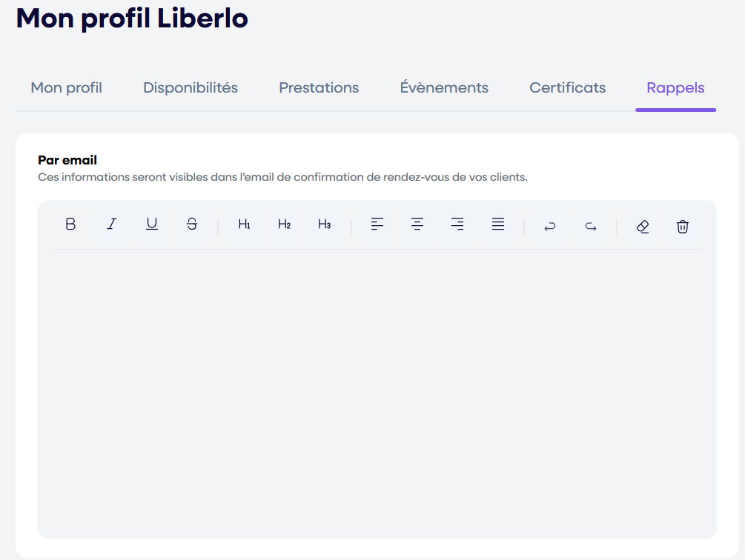Apply italic formatting
Viewport: 745px width, 560px height.
(111, 224)
